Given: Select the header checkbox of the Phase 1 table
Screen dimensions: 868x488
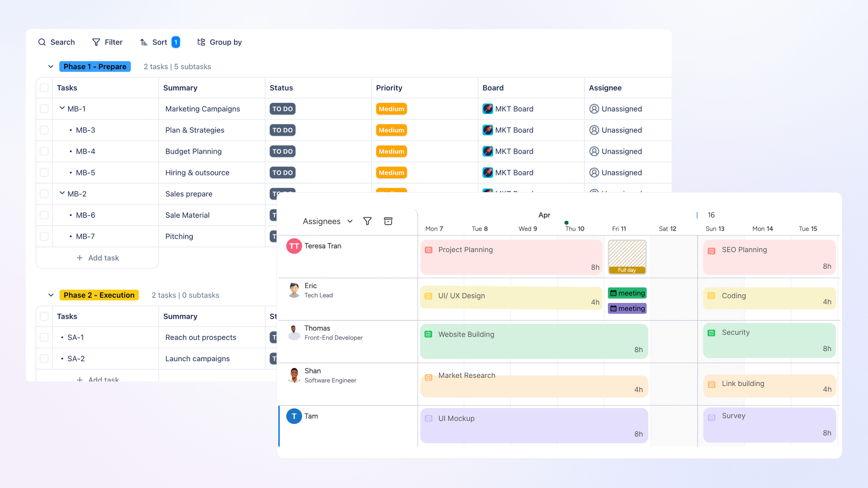Looking at the screenshot, I should tap(44, 88).
